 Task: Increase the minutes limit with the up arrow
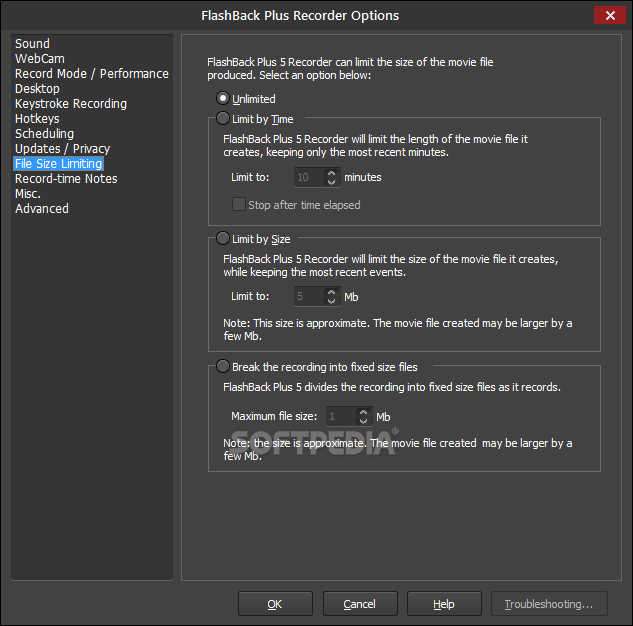tap(331, 173)
